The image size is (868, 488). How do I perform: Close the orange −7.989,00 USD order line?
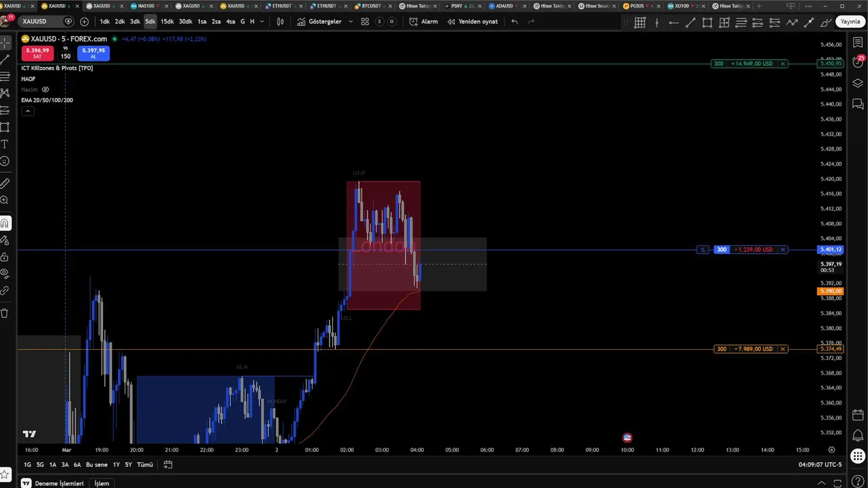point(783,349)
